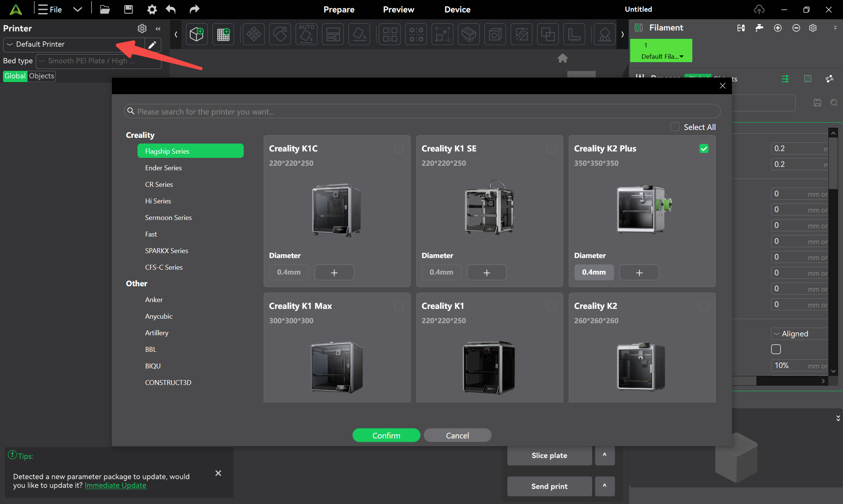Switch to Objects toggle in Printer panel
This screenshot has height=504, width=843.
point(41,76)
